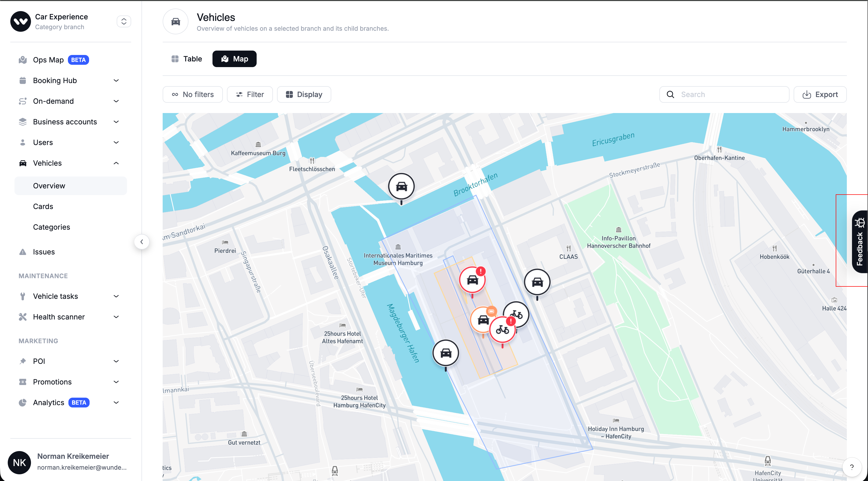The width and height of the screenshot is (868, 481).
Task: Open the Cards submenu item
Action: point(43,206)
